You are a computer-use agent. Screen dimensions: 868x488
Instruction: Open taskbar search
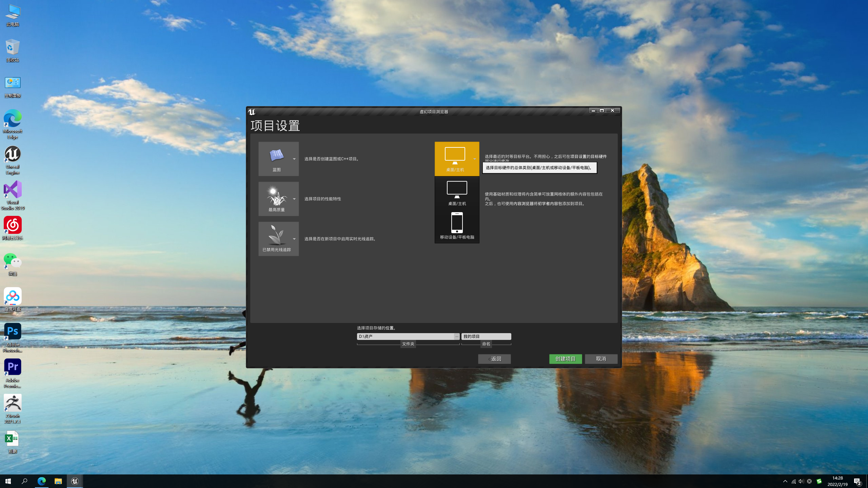tap(24, 481)
